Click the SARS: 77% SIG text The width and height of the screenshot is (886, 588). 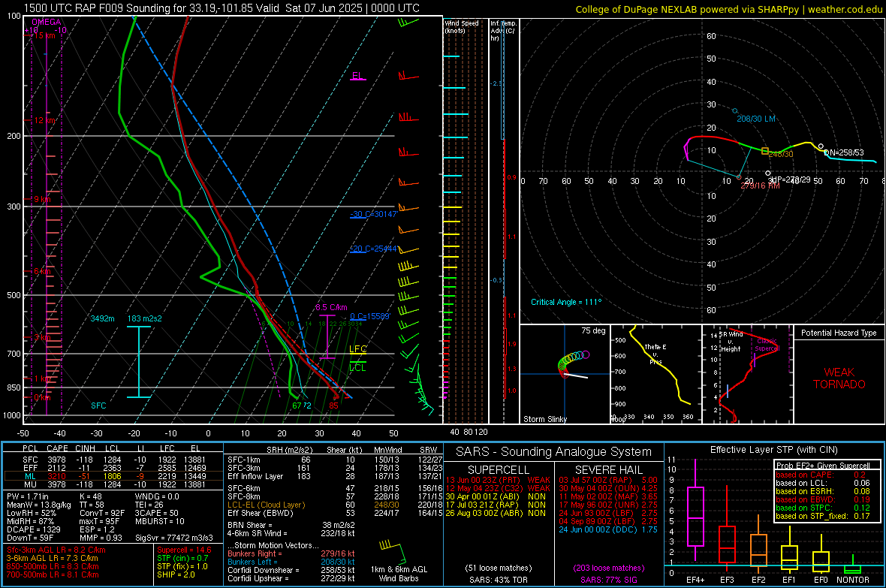pyautogui.click(x=608, y=580)
